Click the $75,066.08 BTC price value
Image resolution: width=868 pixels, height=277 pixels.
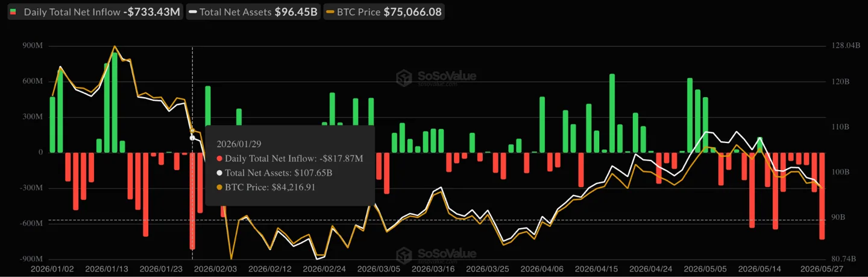pos(412,12)
